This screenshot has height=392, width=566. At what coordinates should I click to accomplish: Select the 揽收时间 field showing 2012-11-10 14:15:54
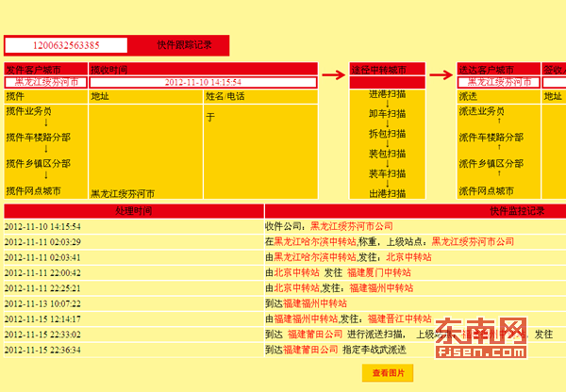point(203,83)
